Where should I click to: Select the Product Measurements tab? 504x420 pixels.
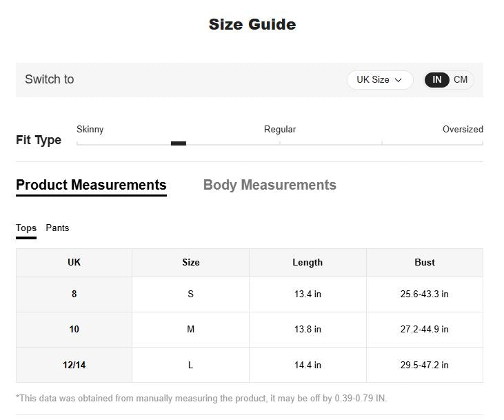91,186
